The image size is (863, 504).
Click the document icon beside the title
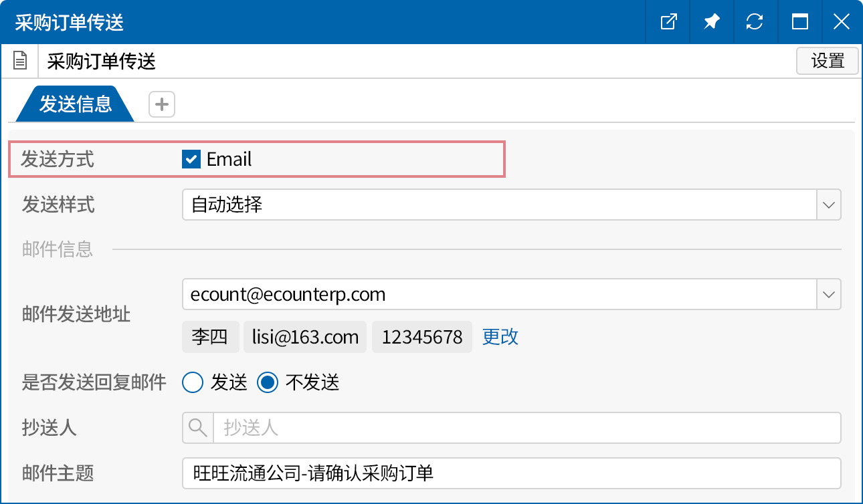pyautogui.click(x=21, y=61)
